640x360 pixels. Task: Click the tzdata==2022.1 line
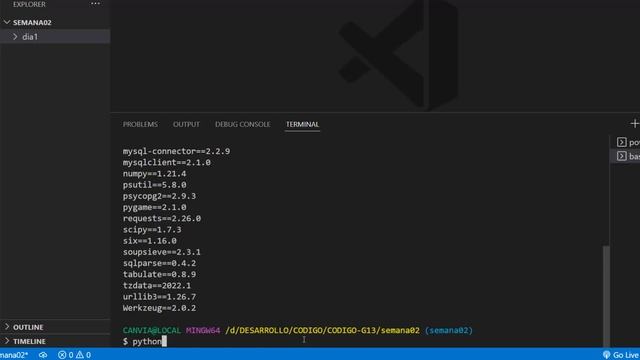157,286
